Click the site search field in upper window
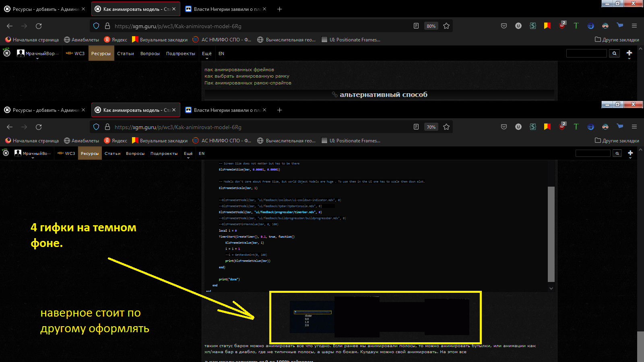Image resolution: width=644 pixels, height=362 pixels. tap(586, 53)
